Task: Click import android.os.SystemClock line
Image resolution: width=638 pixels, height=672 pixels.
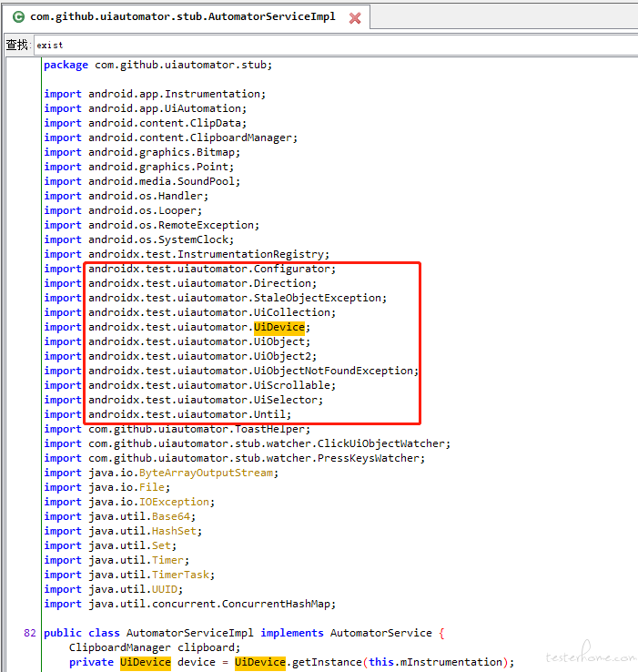Action: pos(139,239)
